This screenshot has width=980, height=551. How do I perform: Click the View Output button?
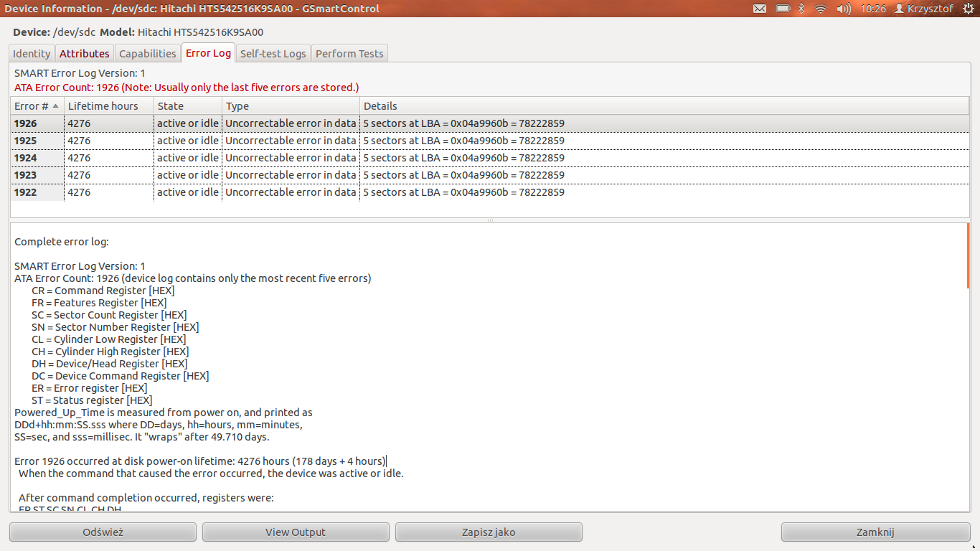[x=296, y=532]
